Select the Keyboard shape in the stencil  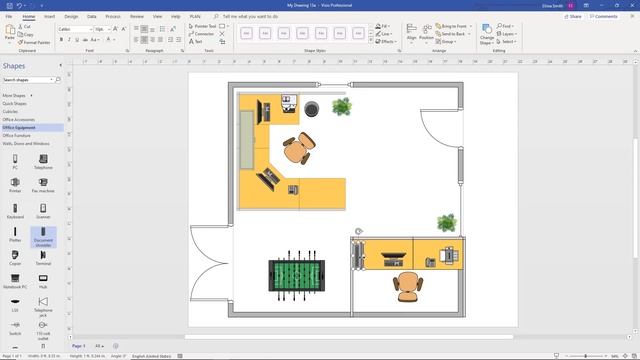point(15,211)
